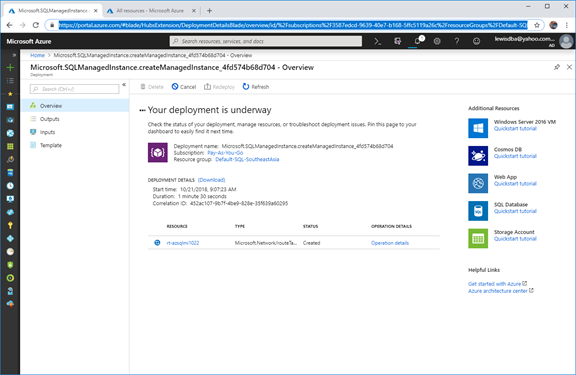Go to Home breadcrumb
This screenshot has height=375, width=576.
click(37, 55)
